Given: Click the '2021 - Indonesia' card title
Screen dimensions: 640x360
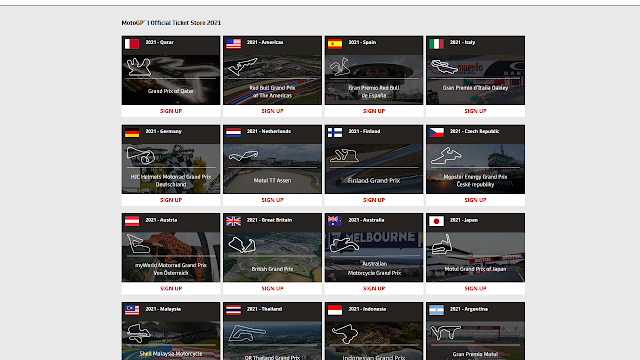Looking at the screenshot, I should coord(367,309).
